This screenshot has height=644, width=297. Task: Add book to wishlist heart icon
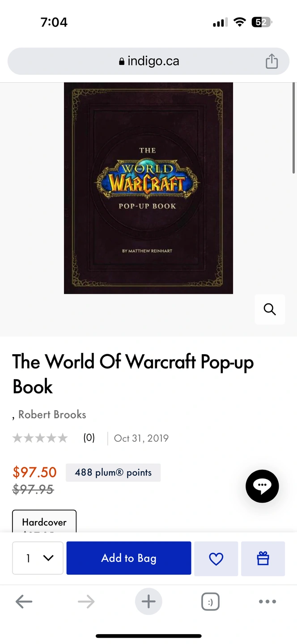216,558
